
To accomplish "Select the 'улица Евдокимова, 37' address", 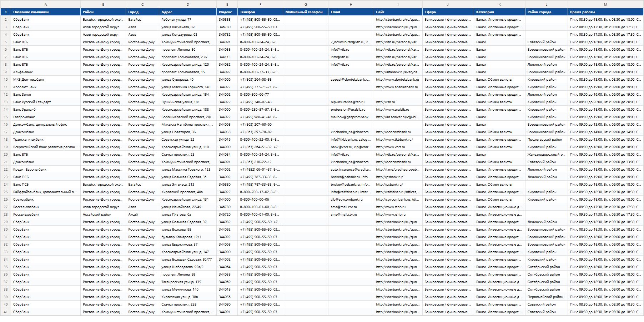I will (188, 245).
